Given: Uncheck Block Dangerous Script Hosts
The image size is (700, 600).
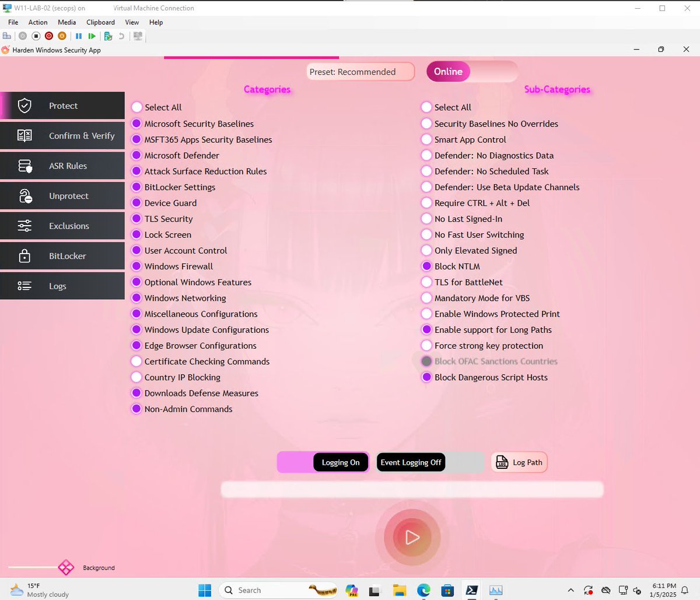Looking at the screenshot, I should (x=485, y=377).
